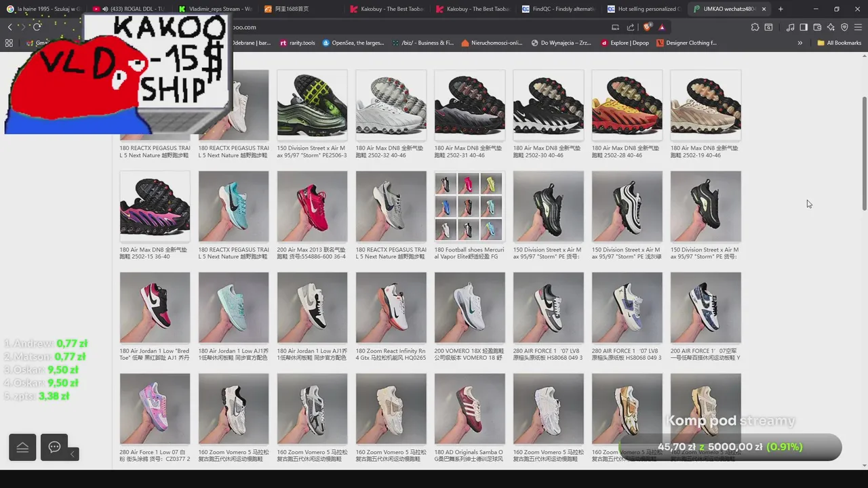This screenshot has height=488, width=868.
Task: Open the Division Street Storm PE2506-3 thumbnail
Action: click(312, 104)
